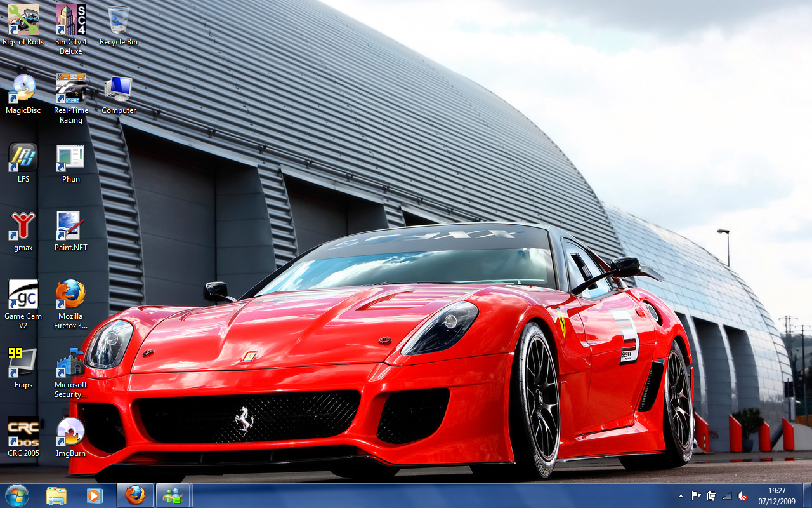Select the Recycle Bin icon
This screenshot has height=508, width=812.
coord(119,25)
